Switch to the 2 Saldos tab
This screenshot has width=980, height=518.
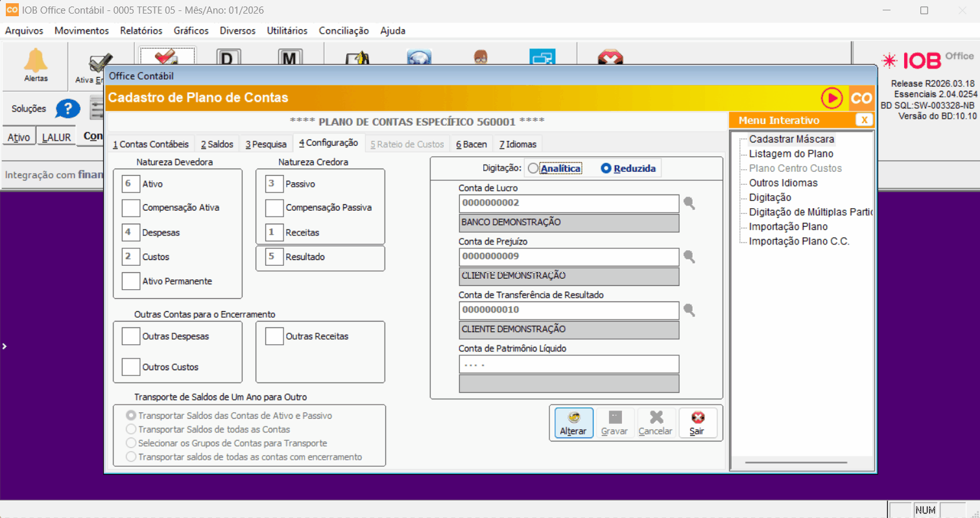point(216,144)
